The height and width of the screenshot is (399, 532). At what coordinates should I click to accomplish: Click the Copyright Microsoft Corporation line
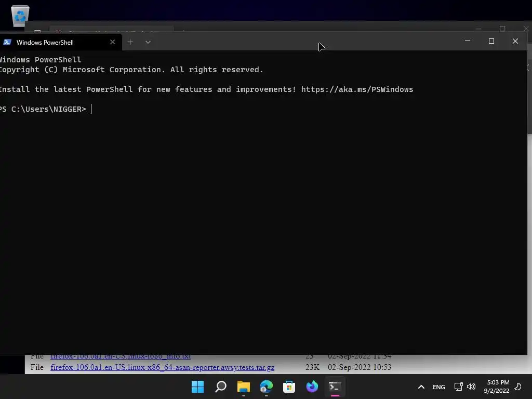point(131,70)
